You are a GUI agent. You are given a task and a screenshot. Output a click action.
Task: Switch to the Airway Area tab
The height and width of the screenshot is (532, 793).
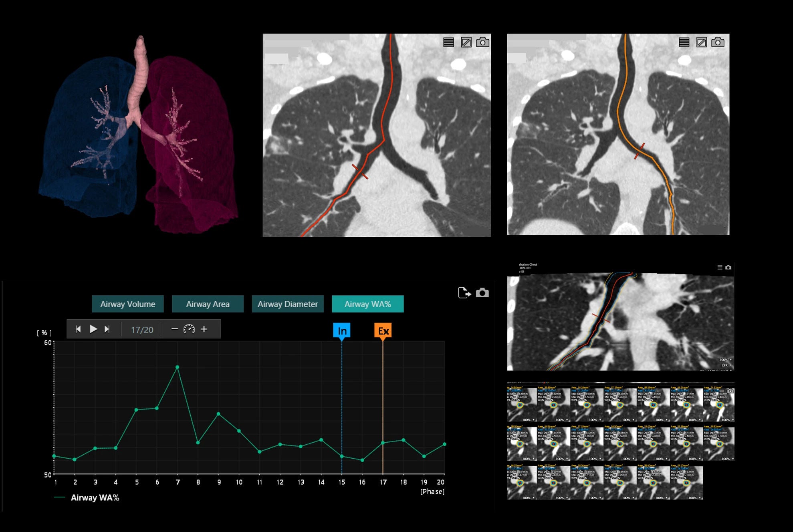(208, 304)
